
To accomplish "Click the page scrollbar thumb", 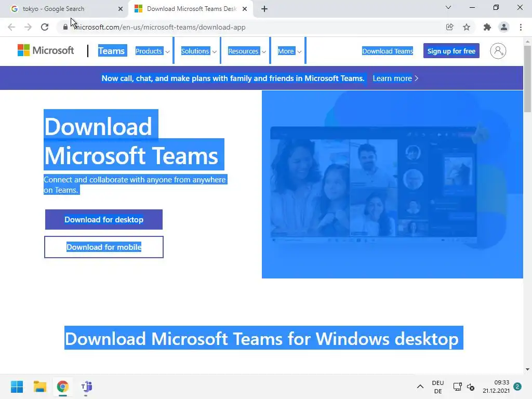I will pos(527,78).
